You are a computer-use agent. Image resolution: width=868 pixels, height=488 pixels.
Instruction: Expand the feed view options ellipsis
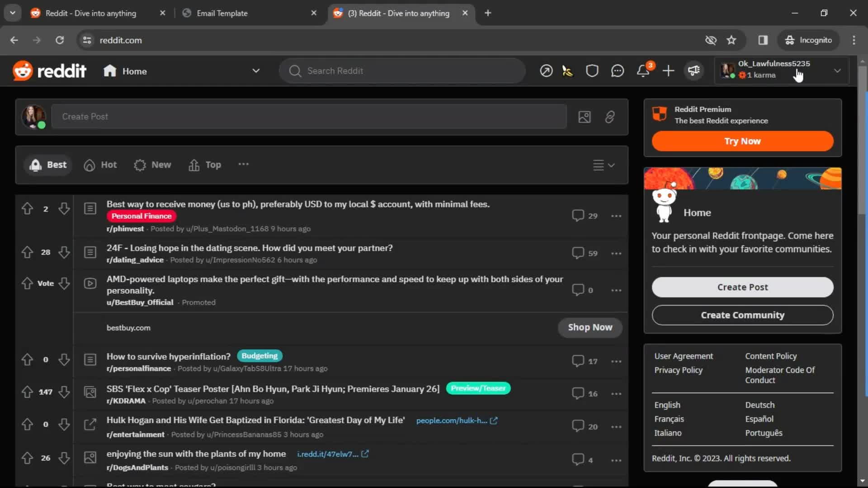click(243, 164)
